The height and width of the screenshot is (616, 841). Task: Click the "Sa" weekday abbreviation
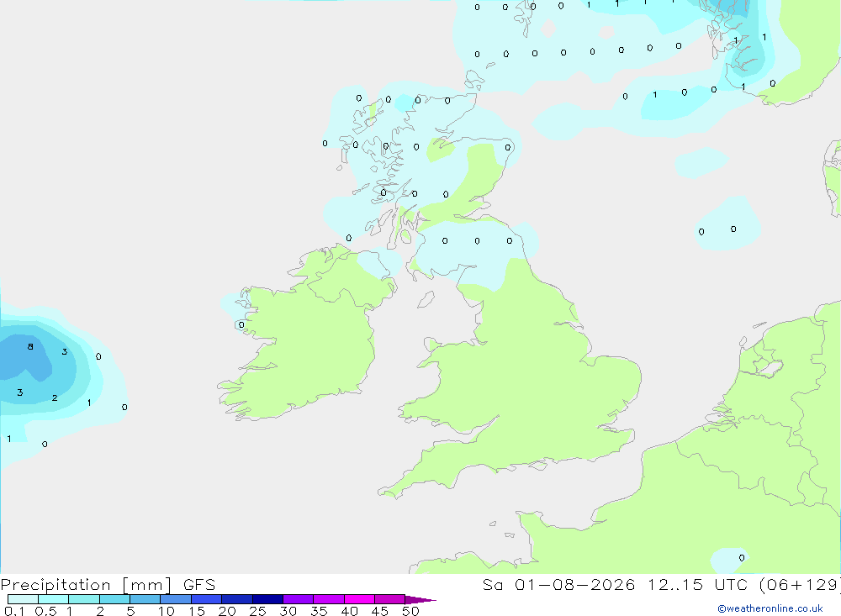coord(492,585)
